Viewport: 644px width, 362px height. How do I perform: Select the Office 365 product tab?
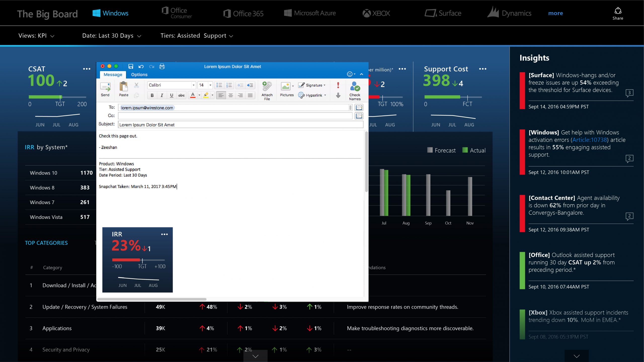[243, 13]
